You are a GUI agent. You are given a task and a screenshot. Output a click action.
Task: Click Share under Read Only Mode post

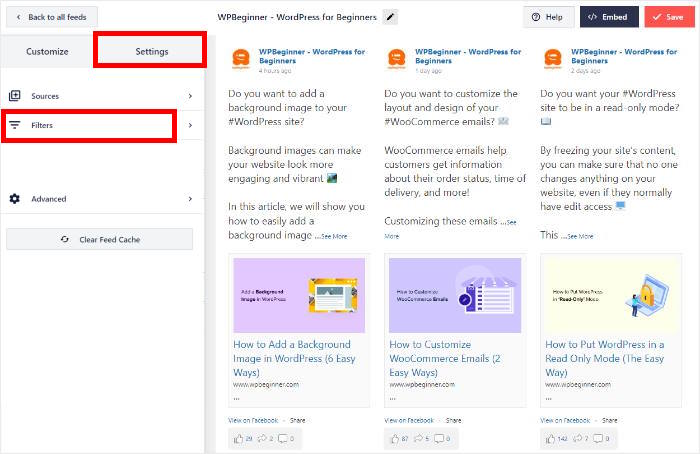[x=610, y=421]
